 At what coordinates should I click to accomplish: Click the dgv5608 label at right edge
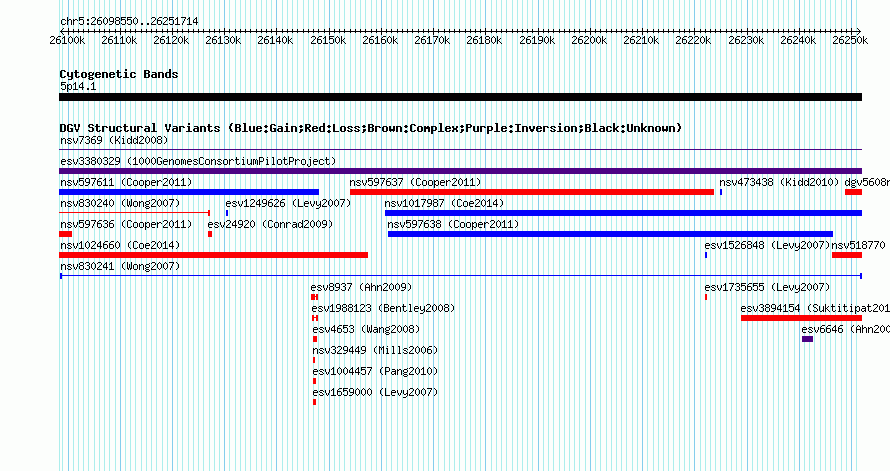(x=867, y=182)
